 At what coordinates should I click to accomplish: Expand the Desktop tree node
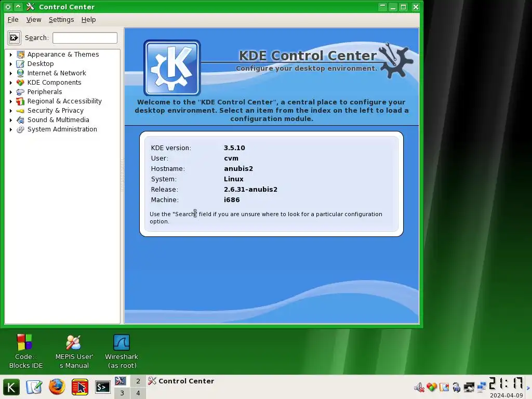point(11,64)
